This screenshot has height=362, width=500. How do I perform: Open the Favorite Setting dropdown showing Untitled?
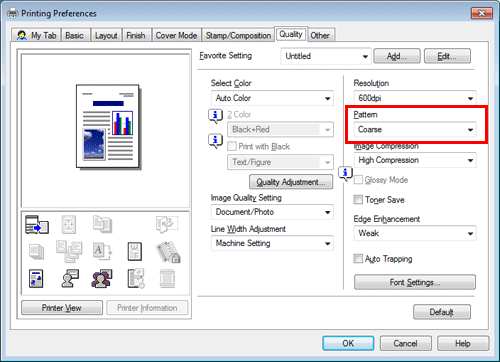[326, 56]
